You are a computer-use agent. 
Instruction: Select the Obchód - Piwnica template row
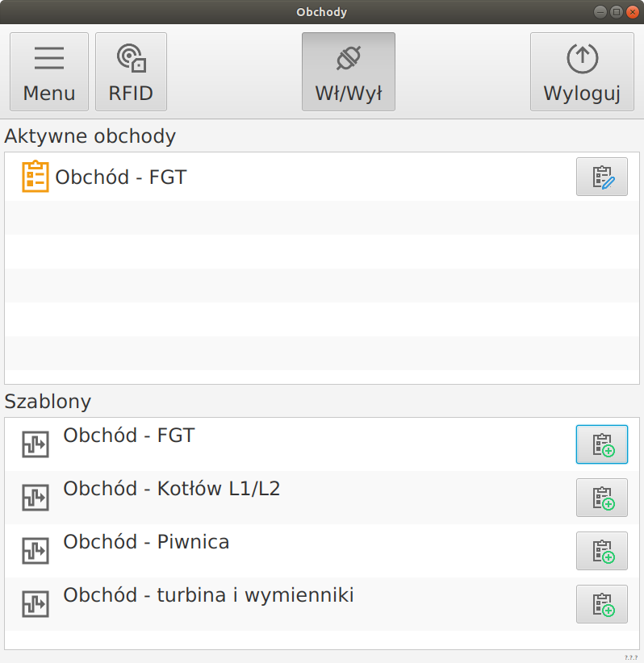(145, 542)
